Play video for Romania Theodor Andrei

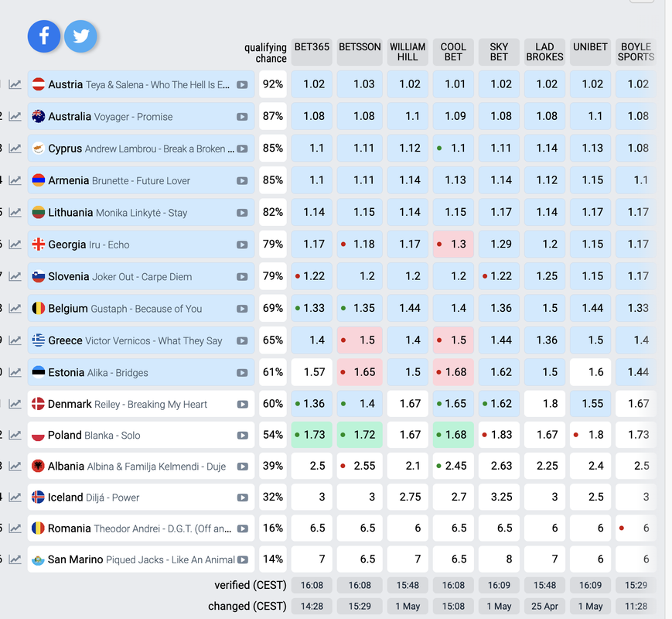243,528
